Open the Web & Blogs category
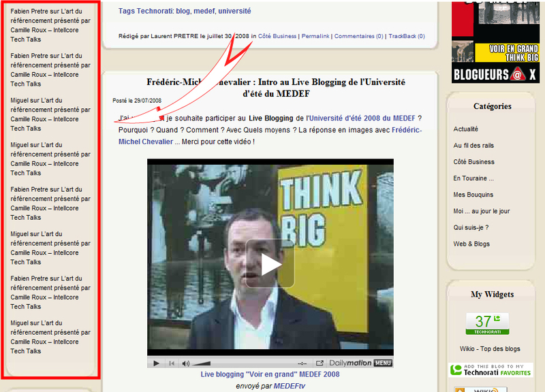Image resolution: width=545 pixels, height=392 pixels. click(471, 244)
